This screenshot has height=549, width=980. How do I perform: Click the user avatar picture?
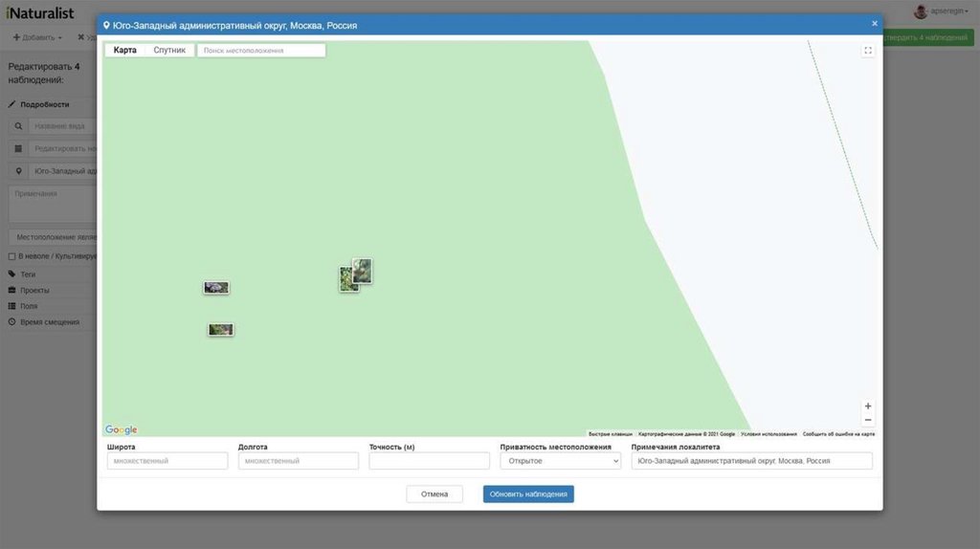click(921, 11)
